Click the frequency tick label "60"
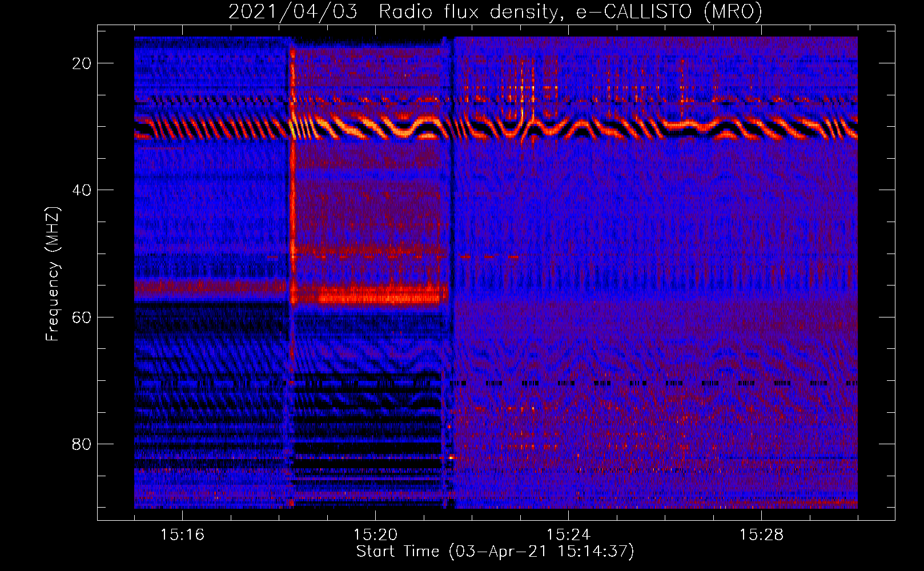This screenshot has width=924, height=571. pos(82,317)
